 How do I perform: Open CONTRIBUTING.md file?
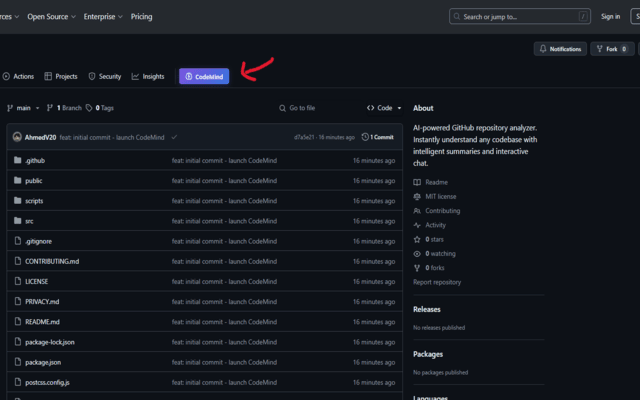point(52,261)
